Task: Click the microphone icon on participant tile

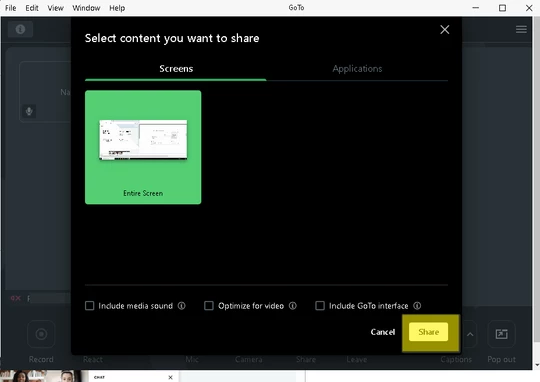Action: point(29,111)
